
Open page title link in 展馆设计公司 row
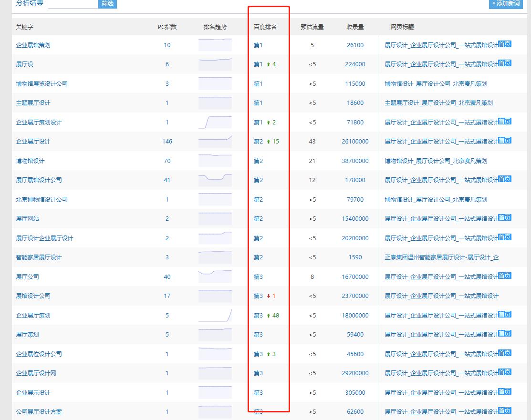(x=442, y=296)
